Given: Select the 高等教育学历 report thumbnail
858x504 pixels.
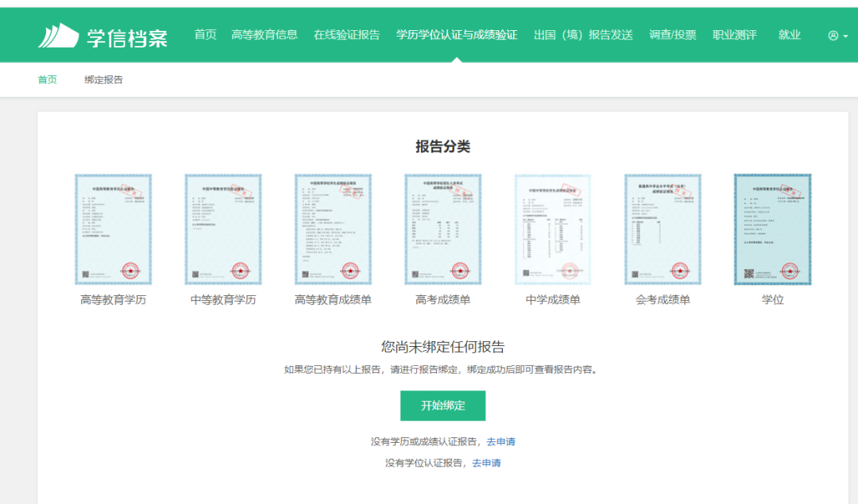Looking at the screenshot, I should (x=114, y=229).
